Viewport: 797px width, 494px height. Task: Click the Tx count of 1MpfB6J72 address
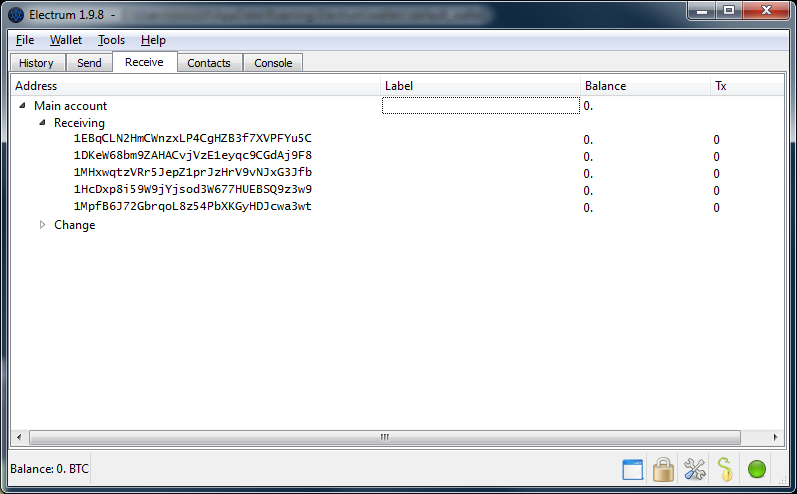[716, 208]
